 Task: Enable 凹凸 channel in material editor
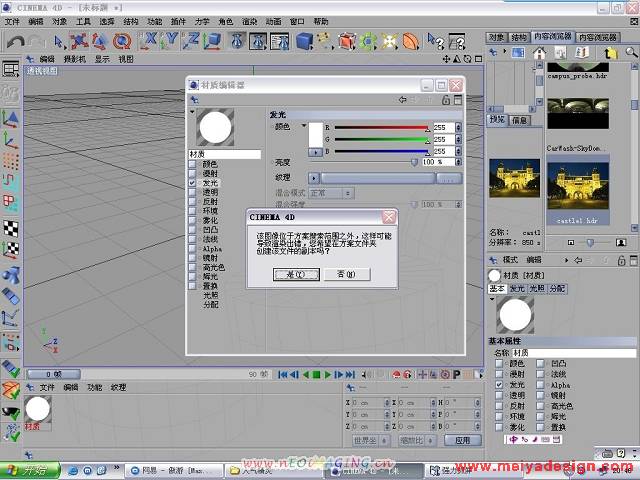192,230
